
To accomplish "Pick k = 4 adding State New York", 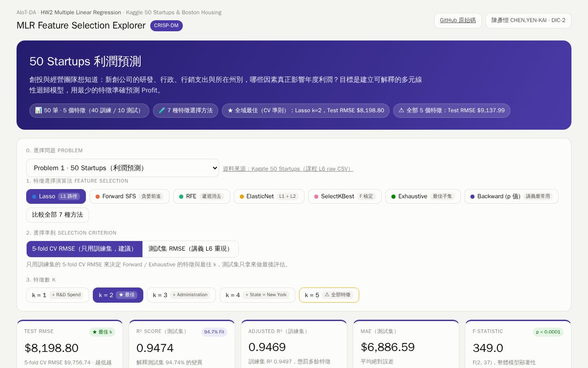I will [257, 295].
